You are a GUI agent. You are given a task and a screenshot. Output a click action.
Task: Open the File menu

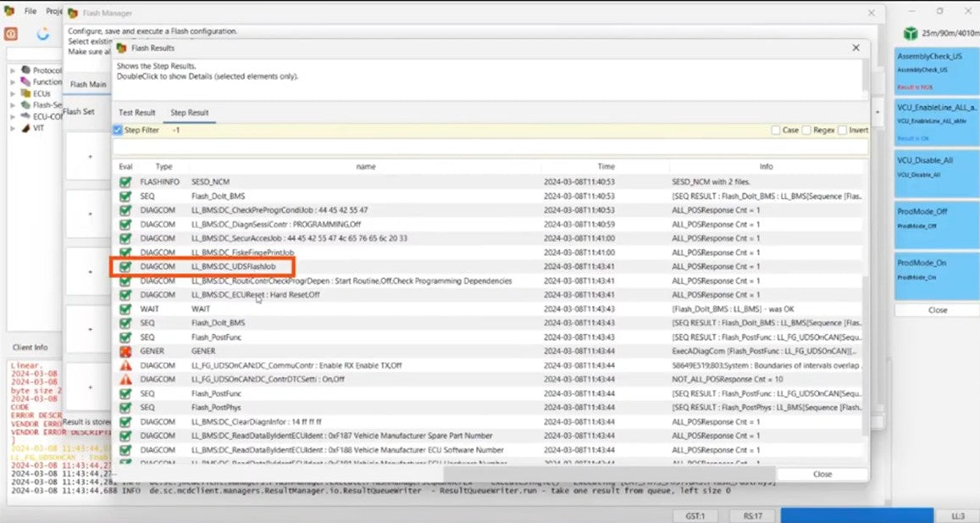tap(30, 12)
